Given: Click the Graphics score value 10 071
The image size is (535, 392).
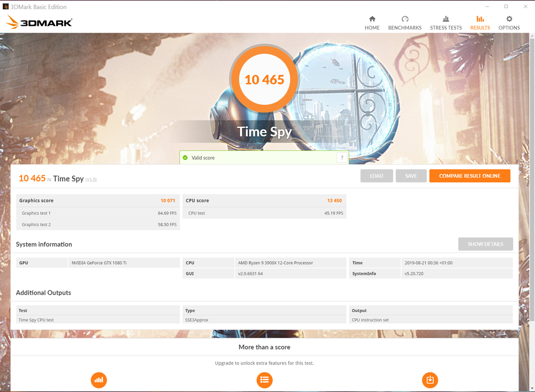Looking at the screenshot, I should tap(168, 201).
